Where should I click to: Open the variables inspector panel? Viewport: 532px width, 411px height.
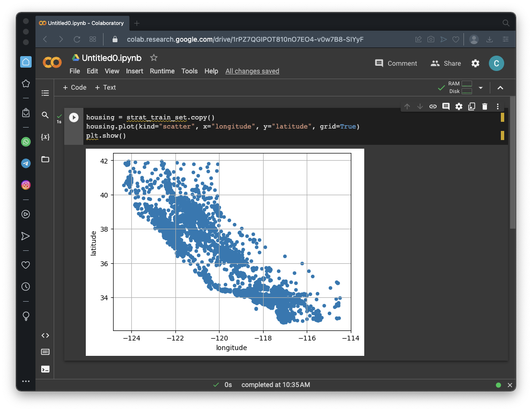pos(45,137)
